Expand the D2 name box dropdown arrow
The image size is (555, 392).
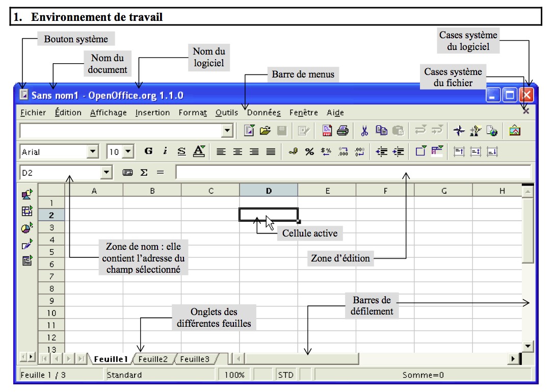coord(106,172)
